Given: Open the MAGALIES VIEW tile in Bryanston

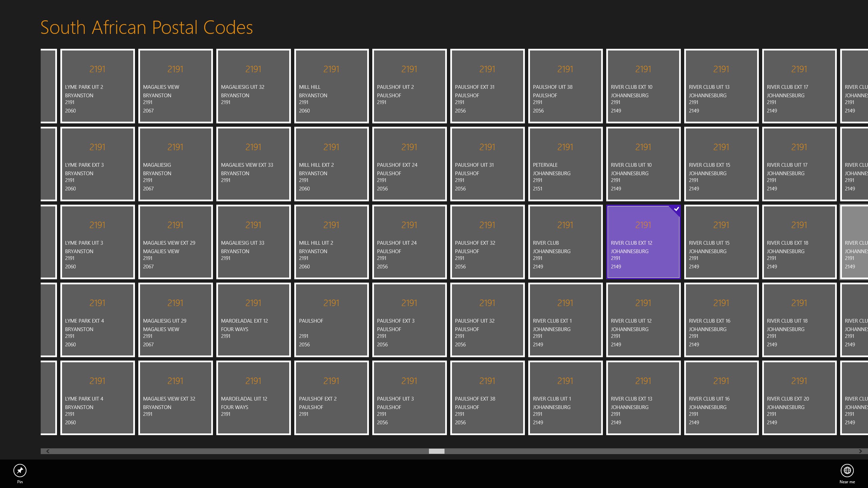Looking at the screenshot, I should tap(175, 86).
